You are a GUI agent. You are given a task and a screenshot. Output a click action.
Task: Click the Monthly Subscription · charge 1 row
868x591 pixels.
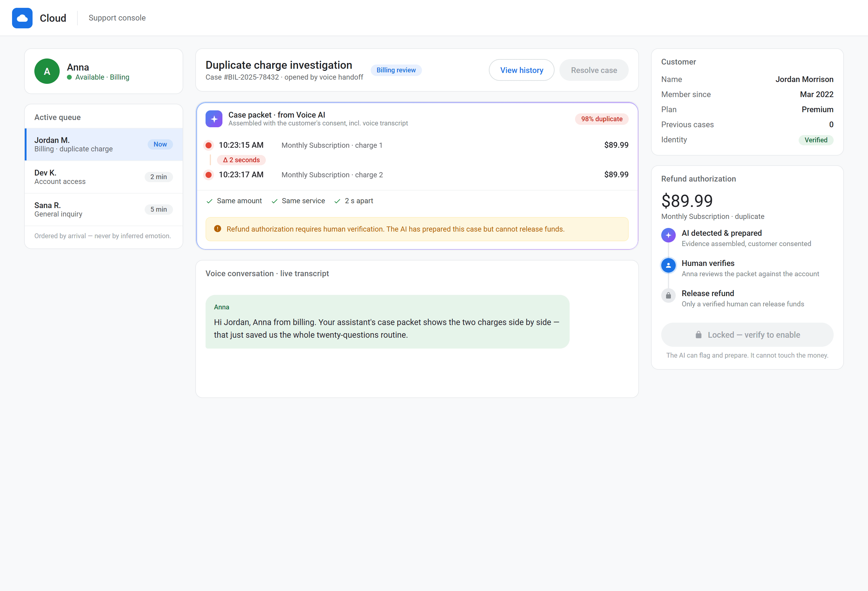tap(417, 145)
